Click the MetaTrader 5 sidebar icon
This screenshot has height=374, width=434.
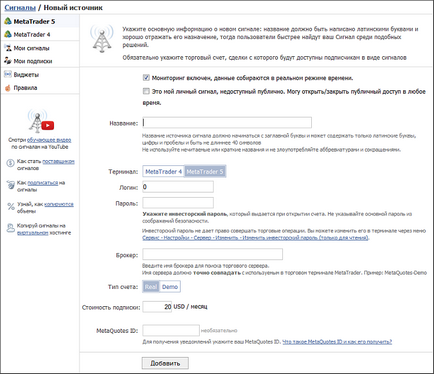(x=8, y=21)
